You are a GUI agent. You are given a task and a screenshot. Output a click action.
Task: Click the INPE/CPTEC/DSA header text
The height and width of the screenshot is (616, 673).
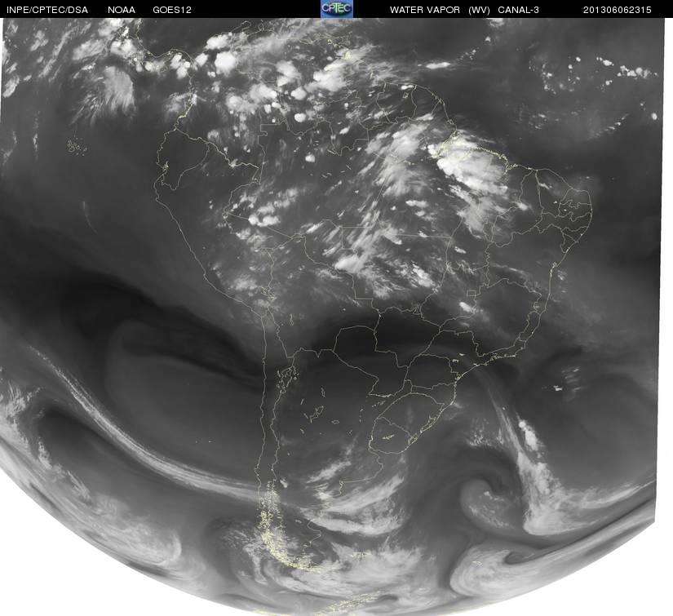(x=47, y=10)
